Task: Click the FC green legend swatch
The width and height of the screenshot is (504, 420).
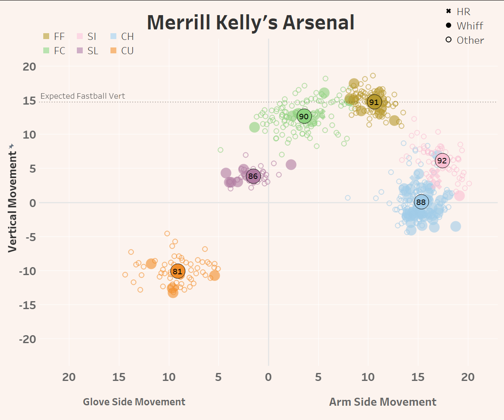Action: [x=46, y=51]
